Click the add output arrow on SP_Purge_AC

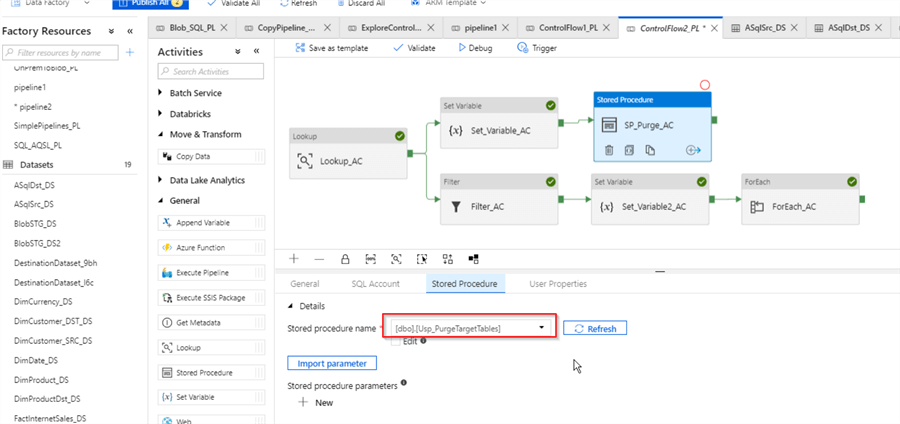click(x=691, y=150)
